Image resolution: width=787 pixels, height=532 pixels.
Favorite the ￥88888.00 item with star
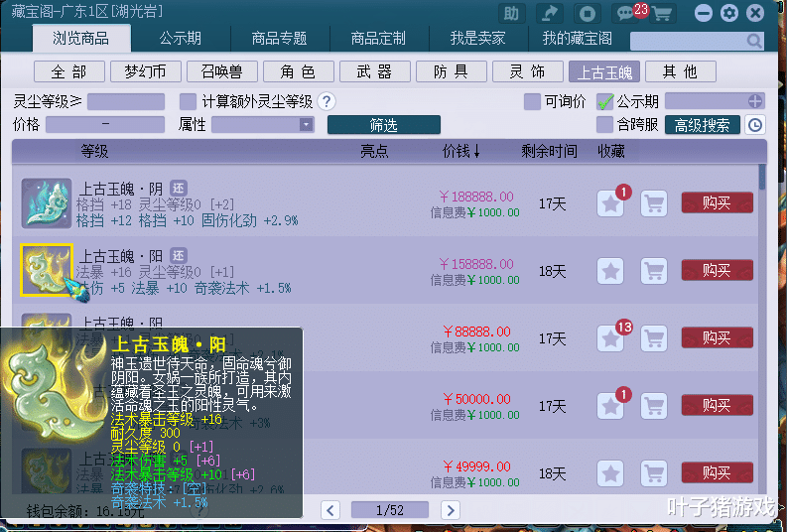(x=610, y=338)
